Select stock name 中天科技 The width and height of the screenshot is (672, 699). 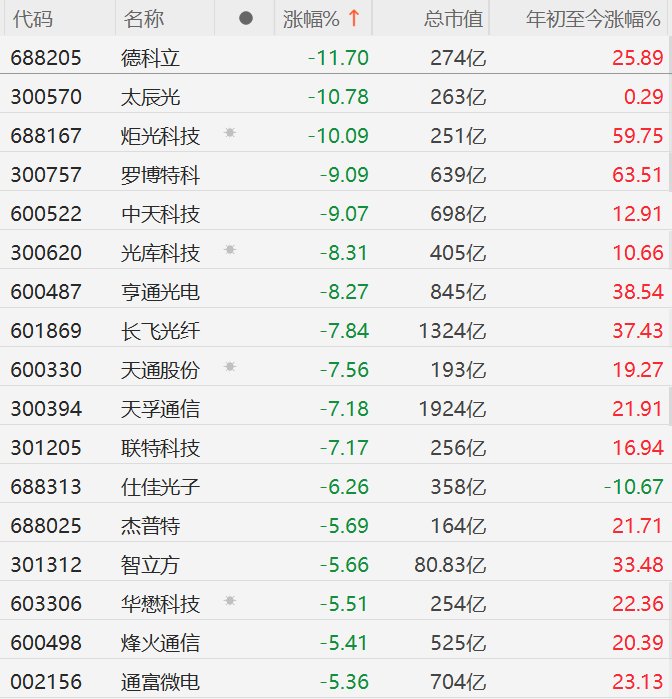160,214
